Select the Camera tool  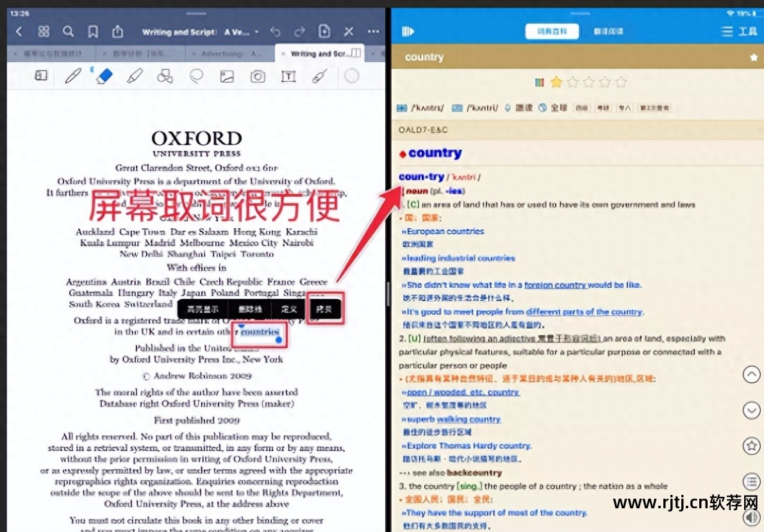[x=258, y=76]
